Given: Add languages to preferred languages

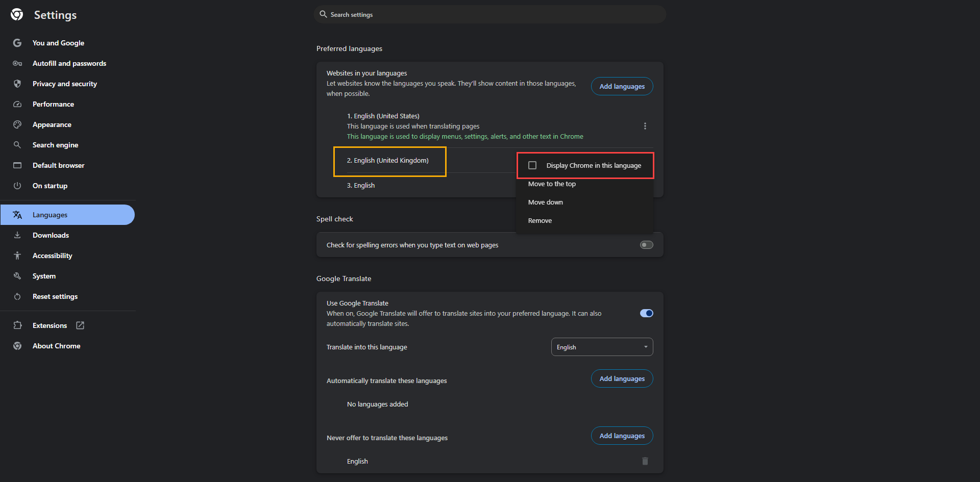Looking at the screenshot, I should click(622, 86).
